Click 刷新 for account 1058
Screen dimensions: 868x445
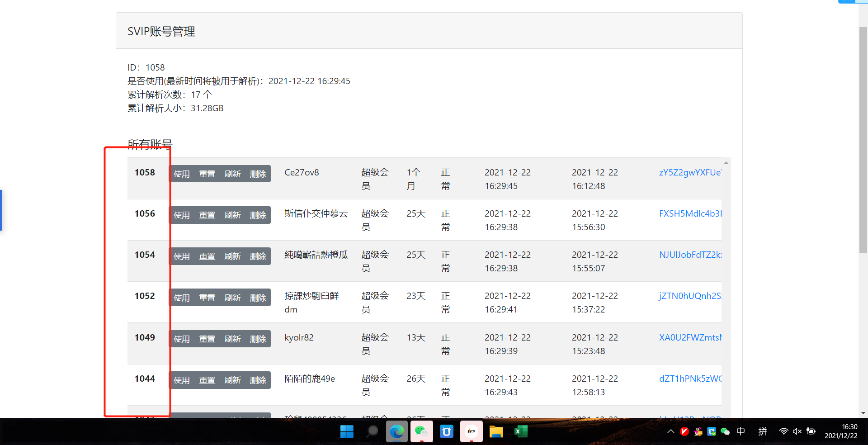point(232,174)
